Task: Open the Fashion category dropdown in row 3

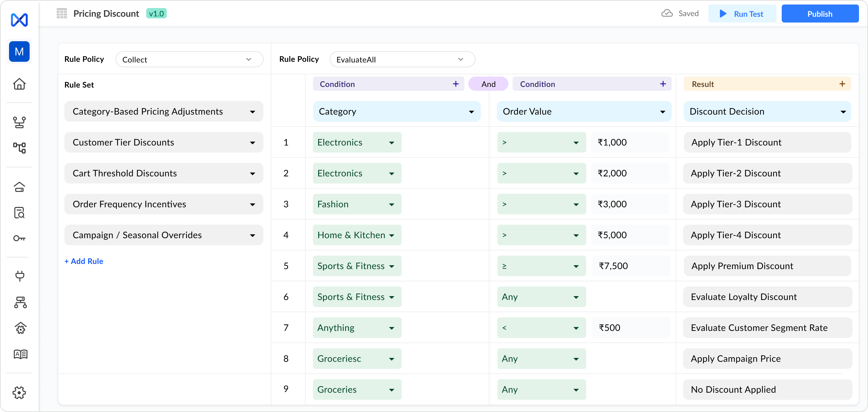Action: [x=356, y=204]
